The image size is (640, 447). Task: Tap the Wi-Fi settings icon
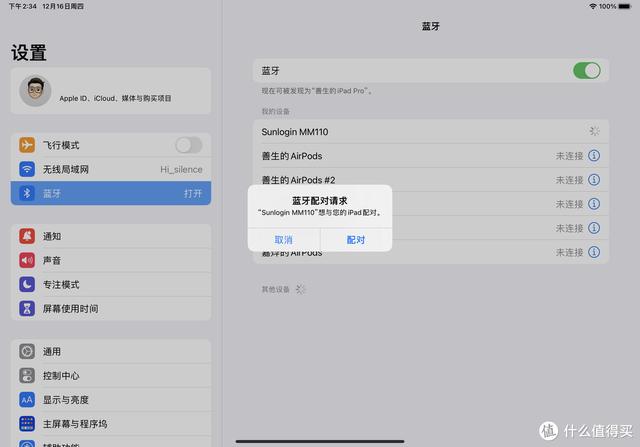coord(27,169)
